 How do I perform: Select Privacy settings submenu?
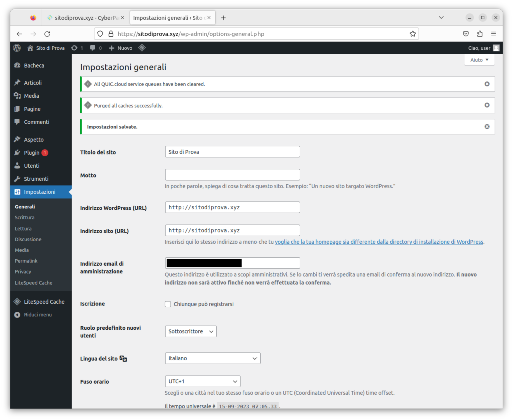23,272
